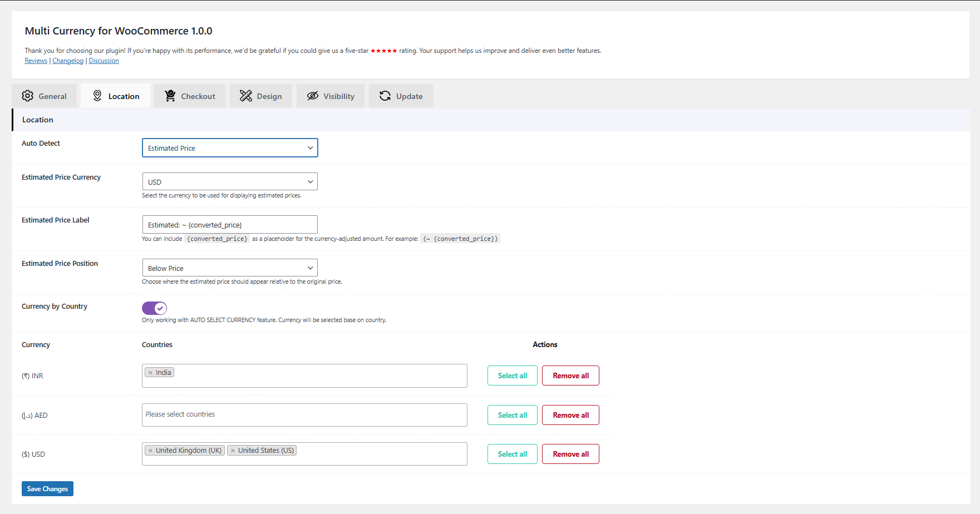Click the Estimated Price Label text field

pyautogui.click(x=230, y=225)
